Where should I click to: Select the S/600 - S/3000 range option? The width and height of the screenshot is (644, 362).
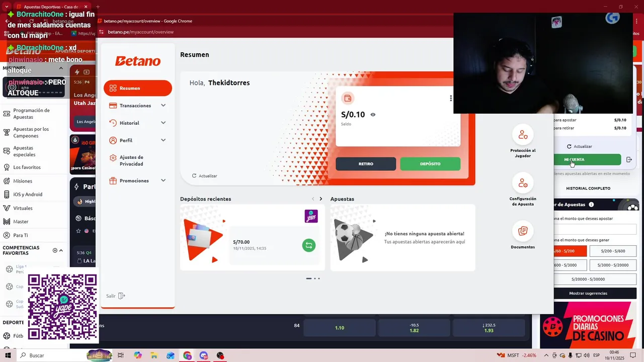point(570,265)
